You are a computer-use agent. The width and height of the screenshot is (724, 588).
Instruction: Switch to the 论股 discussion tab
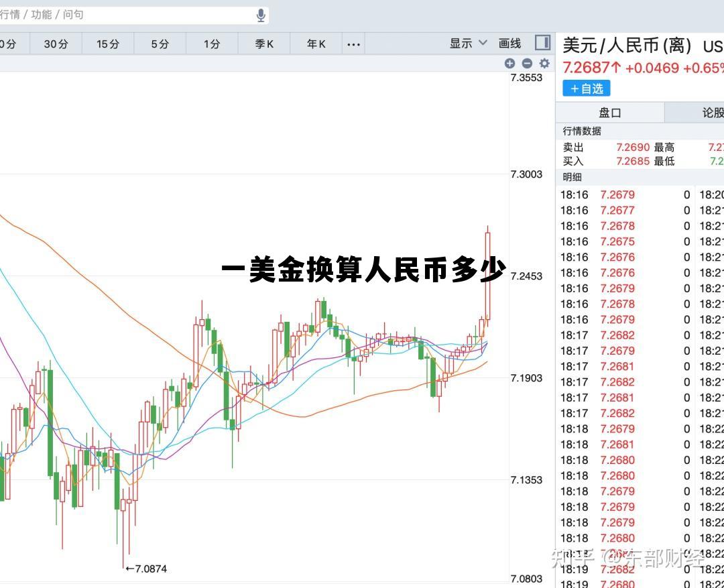point(713,112)
